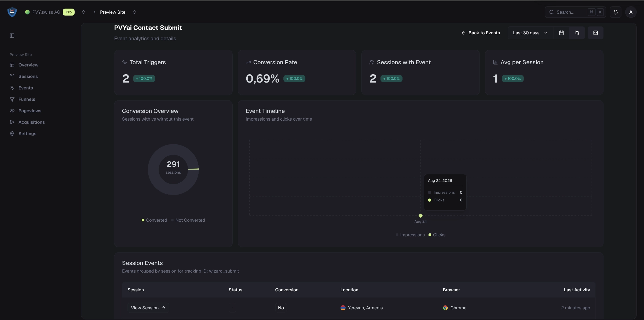The width and height of the screenshot is (644, 320).
Task: Click the Avg per Session chart icon
Action: tap(495, 62)
